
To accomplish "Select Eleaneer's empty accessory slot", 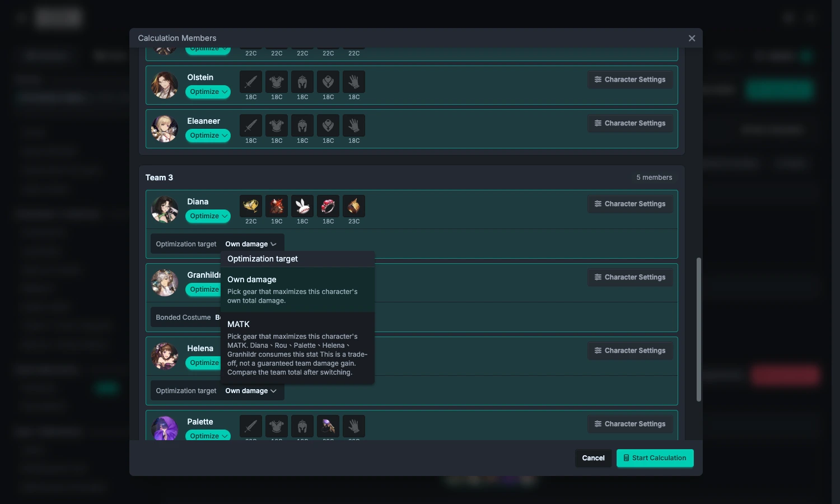I will (328, 125).
